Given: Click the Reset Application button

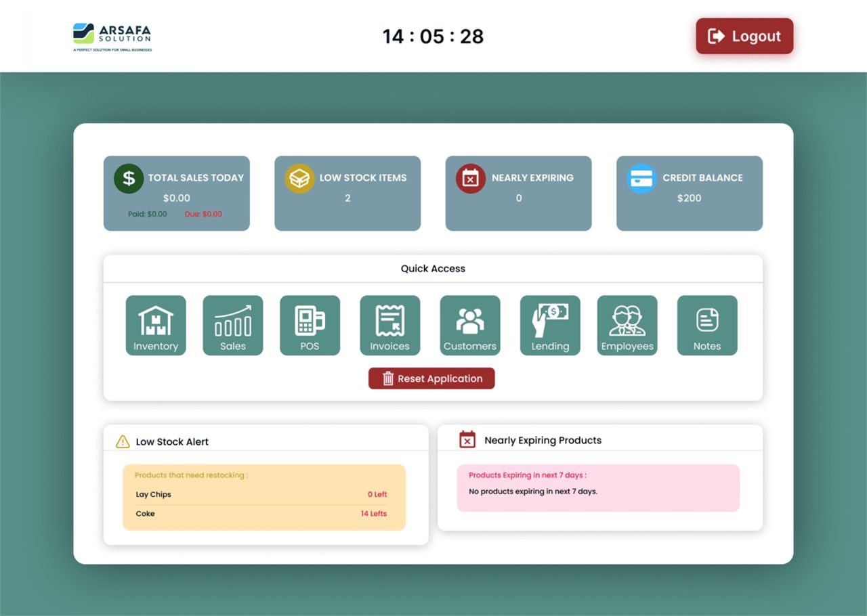Looking at the screenshot, I should pos(431,378).
